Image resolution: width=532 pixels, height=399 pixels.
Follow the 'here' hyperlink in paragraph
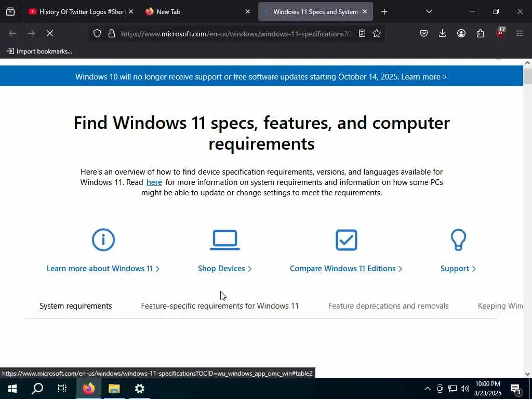pyautogui.click(x=154, y=182)
